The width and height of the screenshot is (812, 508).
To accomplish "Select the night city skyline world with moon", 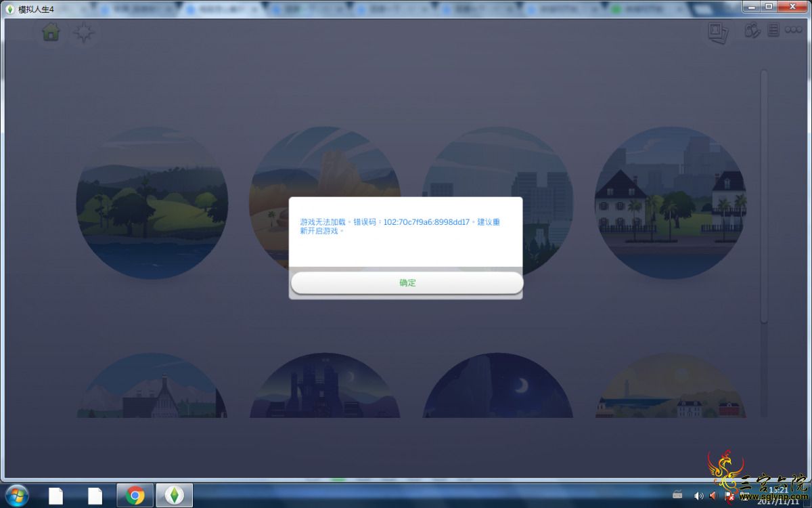I will (325, 385).
